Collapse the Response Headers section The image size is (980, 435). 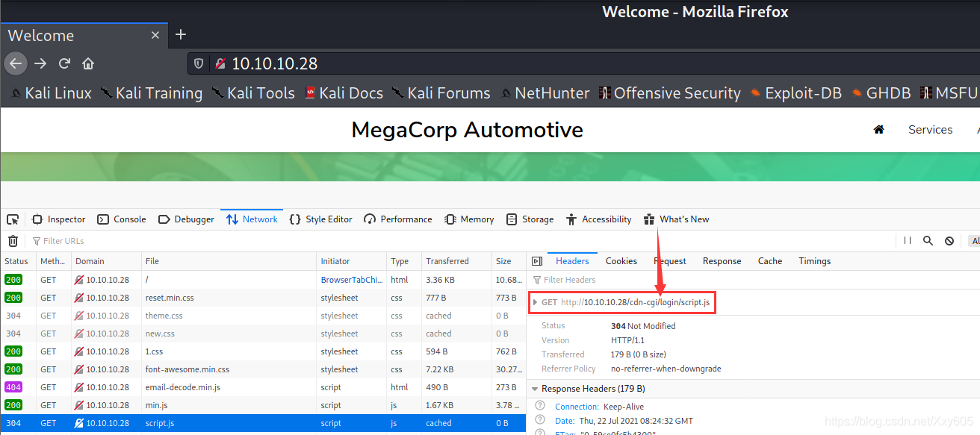(x=535, y=389)
